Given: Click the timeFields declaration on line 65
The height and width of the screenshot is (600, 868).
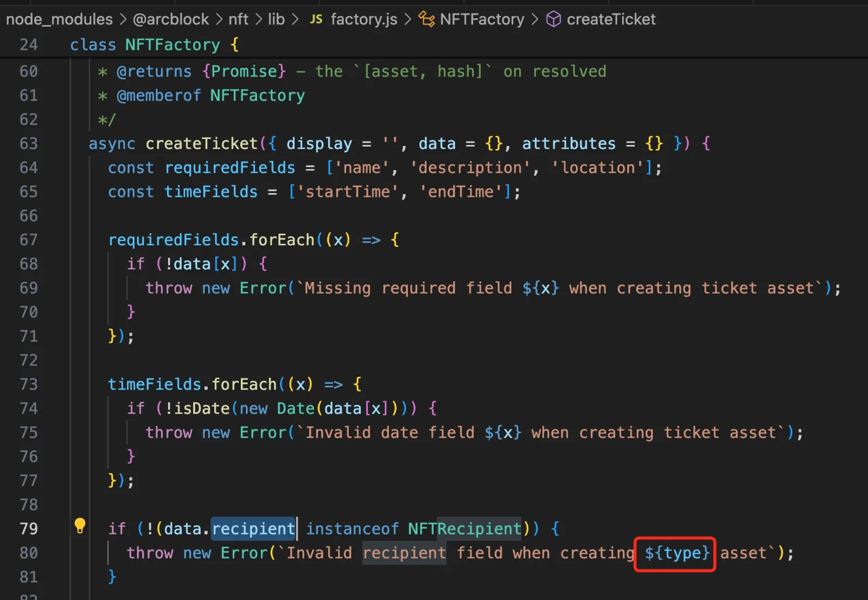Looking at the screenshot, I should 211,192.
